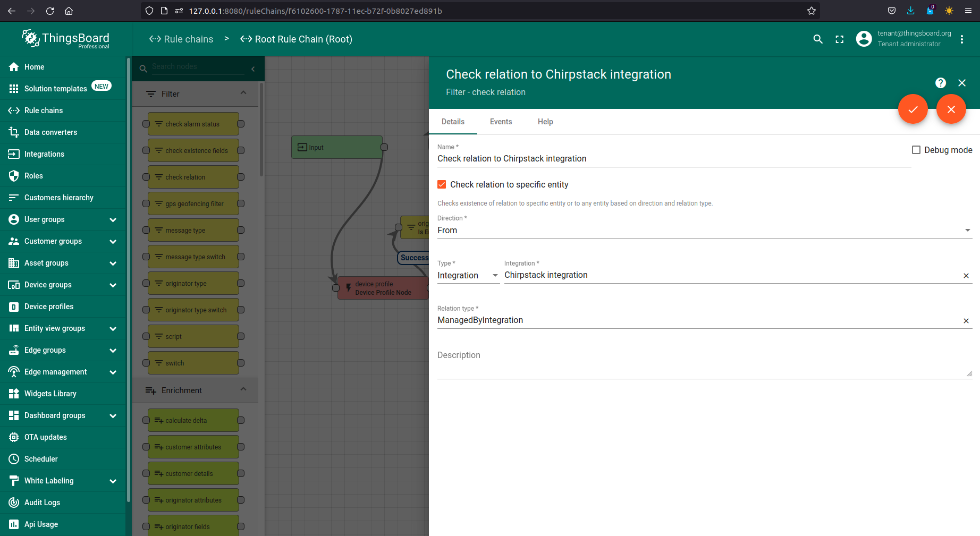
Task: Open Widgets Library icon
Action: point(14,394)
